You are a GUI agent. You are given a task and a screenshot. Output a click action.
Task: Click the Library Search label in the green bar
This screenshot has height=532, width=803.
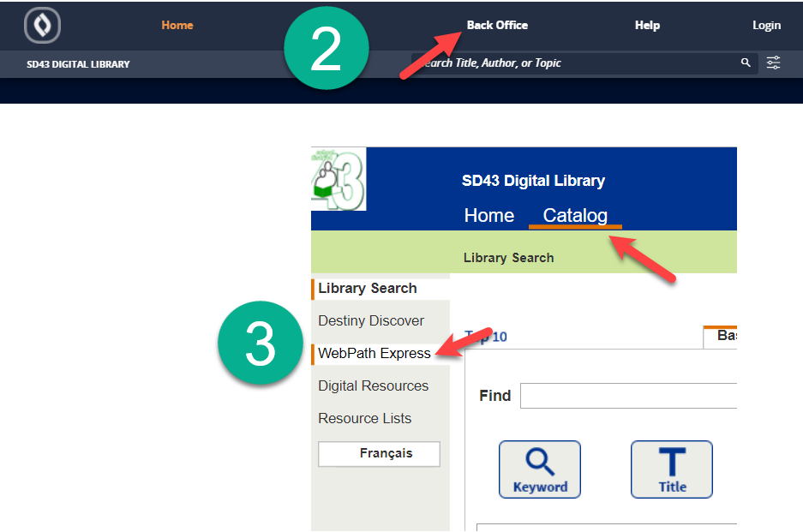coord(508,258)
